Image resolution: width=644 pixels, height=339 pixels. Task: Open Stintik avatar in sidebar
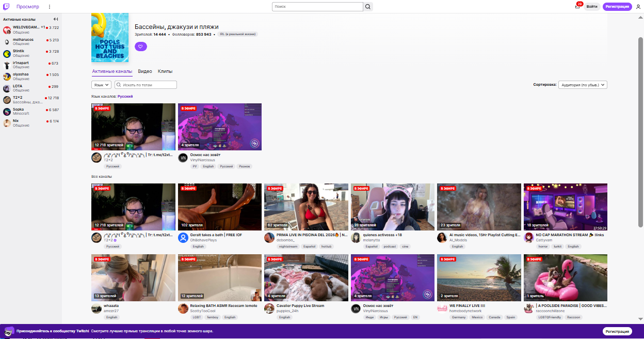pyautogui.click(x=7, y=53)
